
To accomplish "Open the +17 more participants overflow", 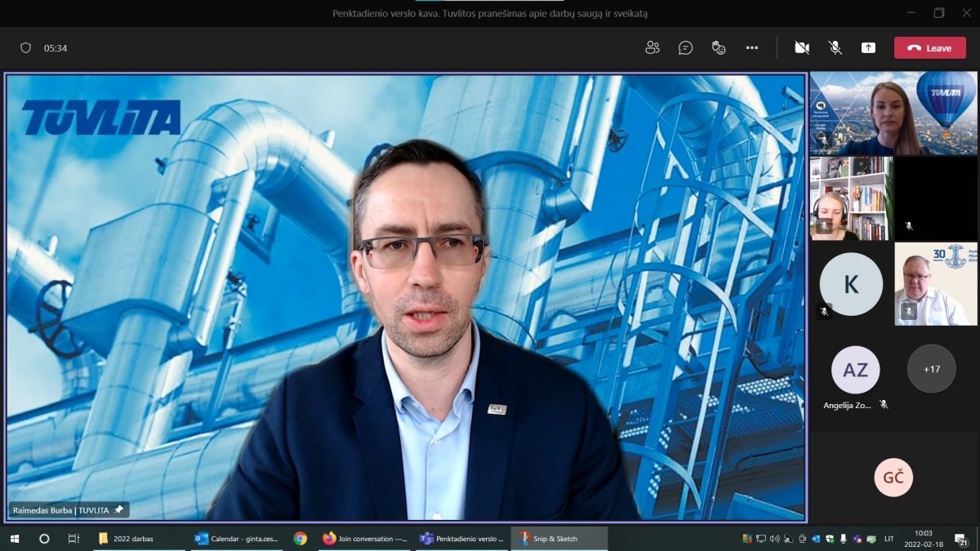I will pyautogui.click(x=931, y=369).
